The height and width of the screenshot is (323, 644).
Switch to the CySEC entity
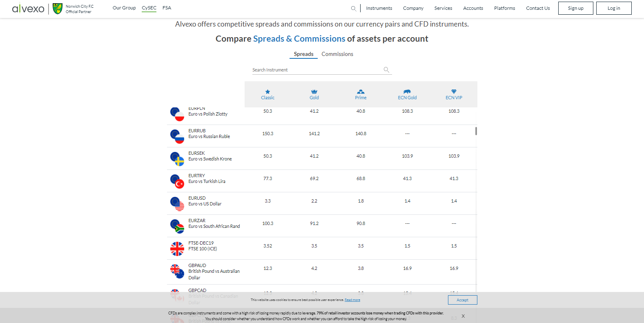pyautogui.click(x=149, y=8)
